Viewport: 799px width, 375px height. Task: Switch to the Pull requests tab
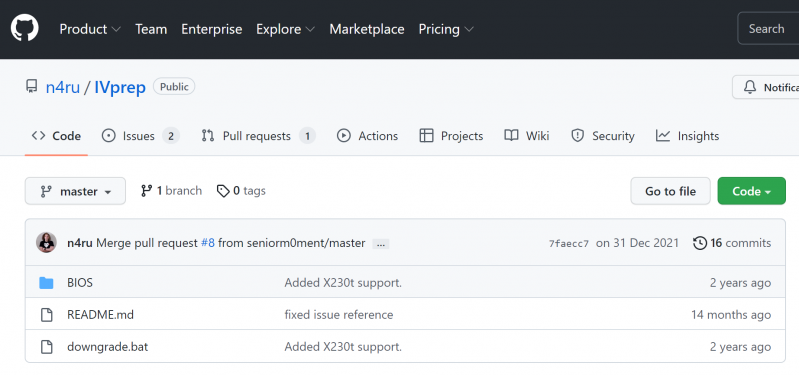pos(258,136)
